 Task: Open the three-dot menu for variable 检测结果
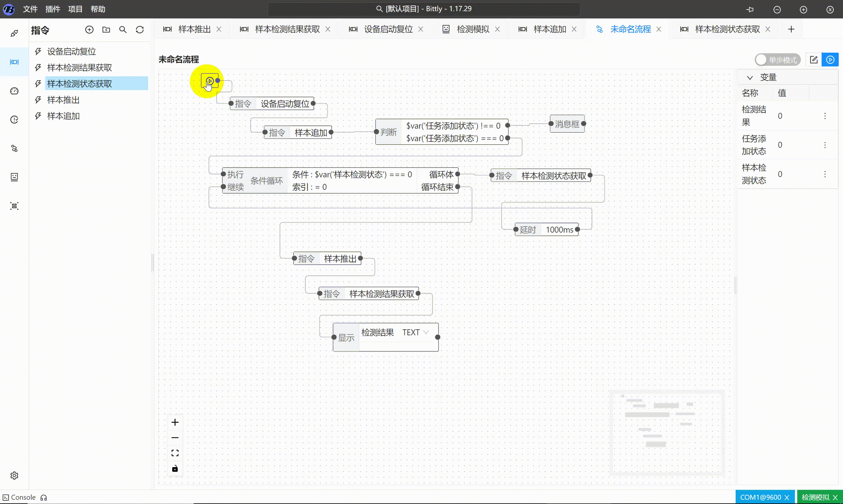825,116
